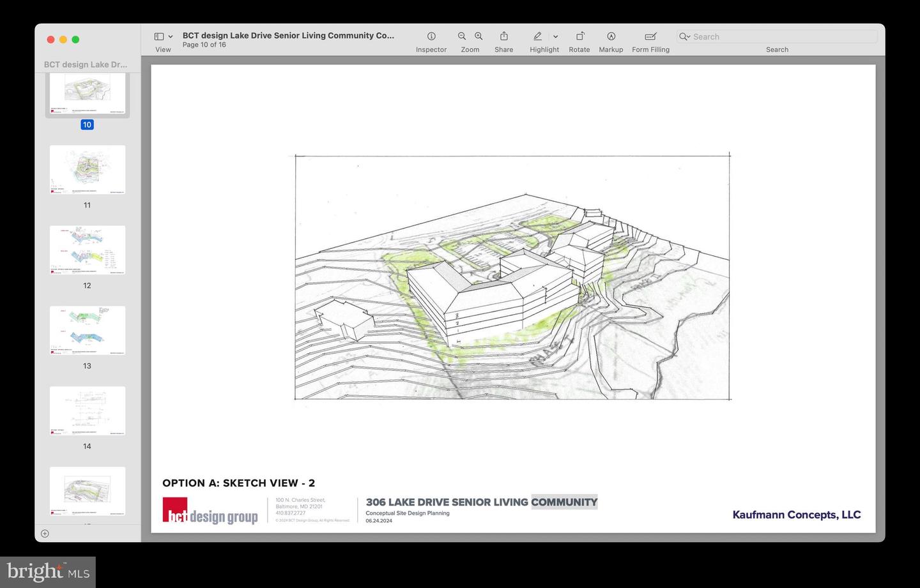Open the Inspector panel
The image size is (920, 588).
tap(431, 36)
